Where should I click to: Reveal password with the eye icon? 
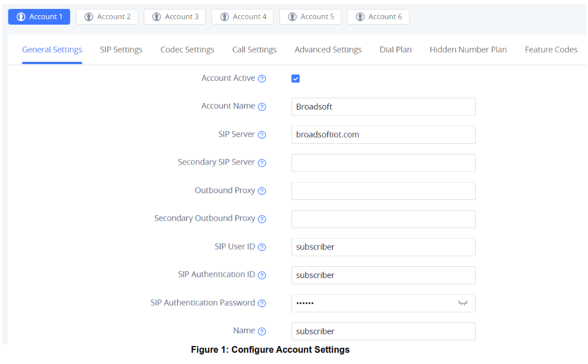[463, 303]
